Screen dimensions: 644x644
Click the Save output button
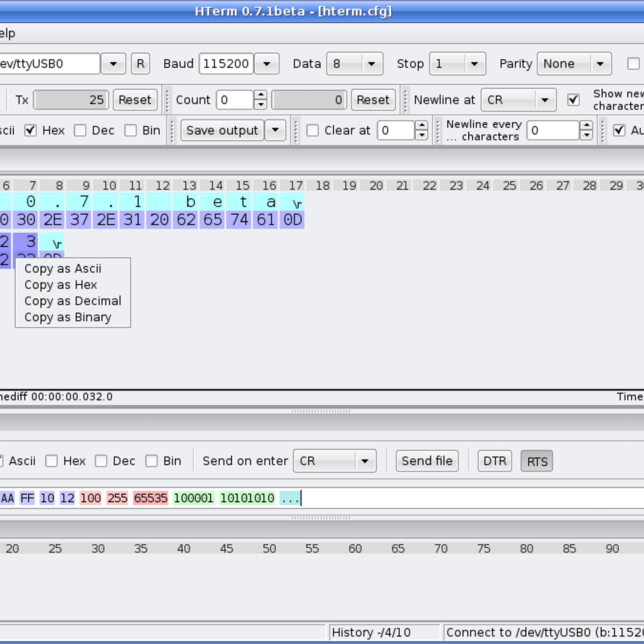tap(222, 130)
